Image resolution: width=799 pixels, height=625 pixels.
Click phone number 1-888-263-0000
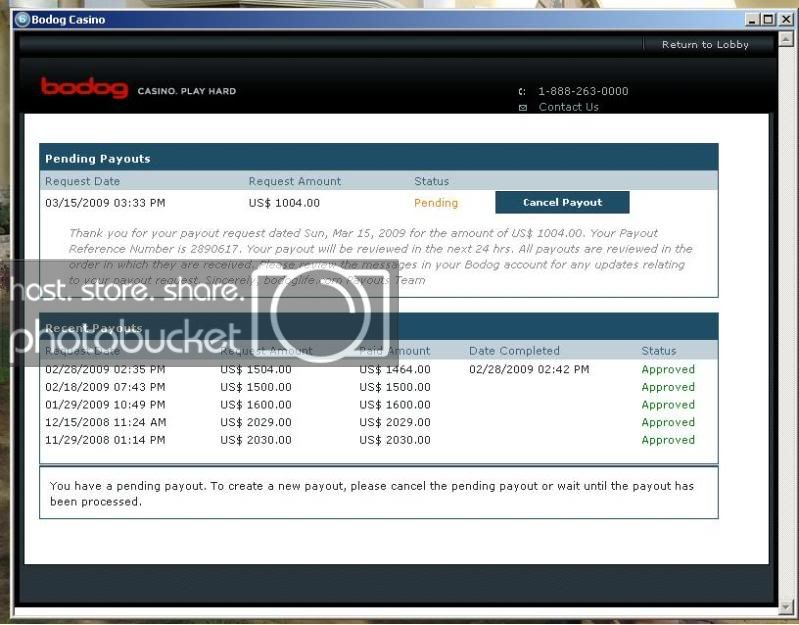[x=583, y=91]
